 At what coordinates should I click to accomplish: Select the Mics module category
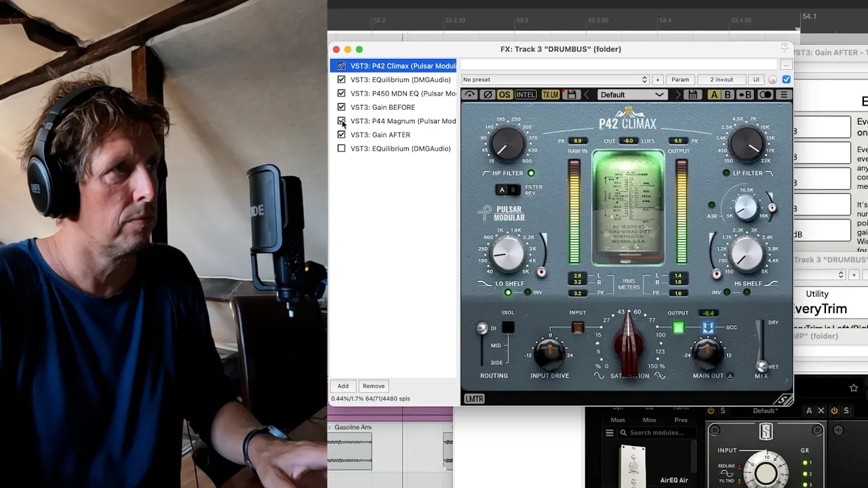tap(649, 420)
